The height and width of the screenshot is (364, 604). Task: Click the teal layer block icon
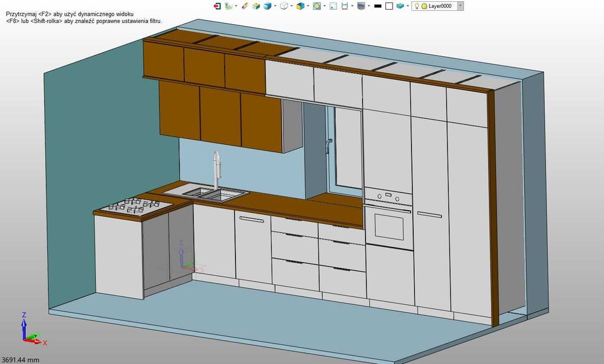pyautogui.click(x=399, y=6)
